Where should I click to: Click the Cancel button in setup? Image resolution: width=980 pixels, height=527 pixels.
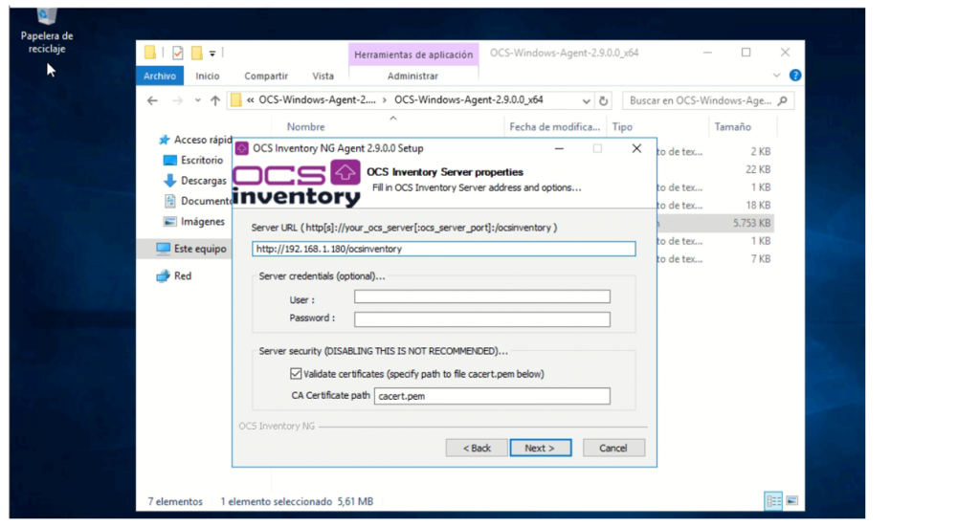(x=613, y=448)
